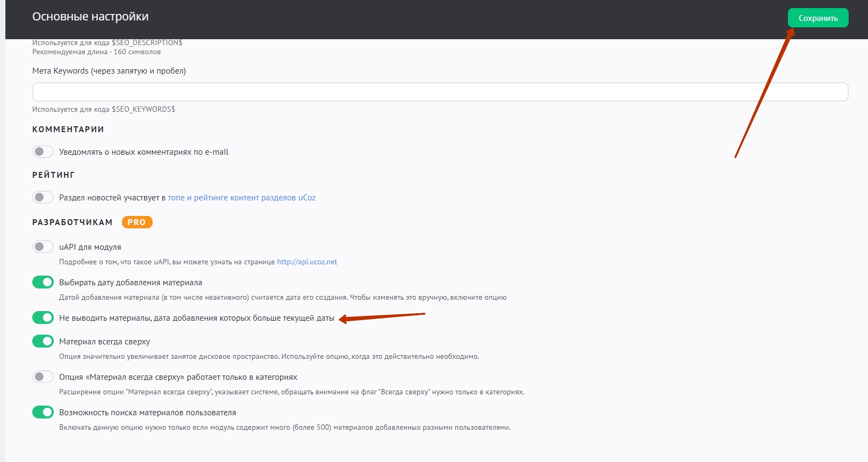Click the РЕЙТИНГ section heading
This screenshot has height=462, width=868.
coord(53,175)
